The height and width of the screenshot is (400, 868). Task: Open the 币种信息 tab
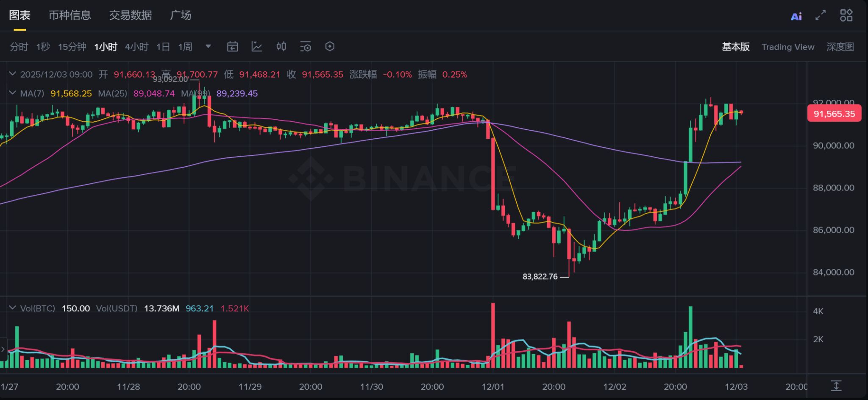pos(70,15)
